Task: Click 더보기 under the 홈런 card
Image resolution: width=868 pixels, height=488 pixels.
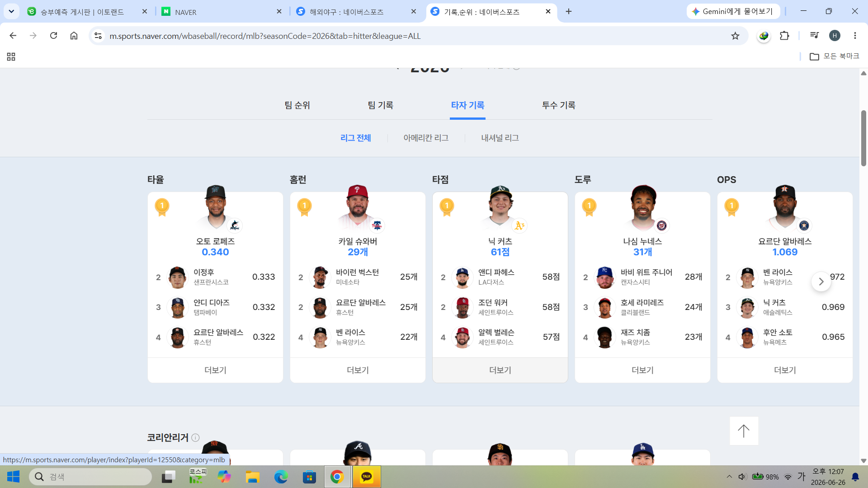Action: tap(358, 370)
